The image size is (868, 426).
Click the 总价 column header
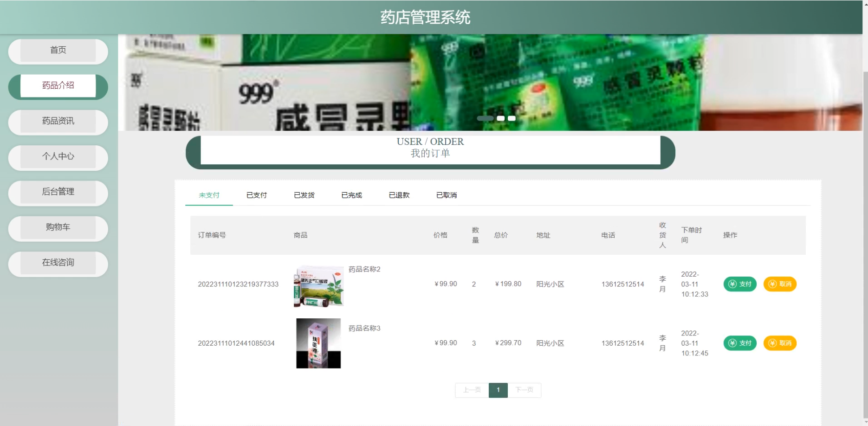[501, 235]
